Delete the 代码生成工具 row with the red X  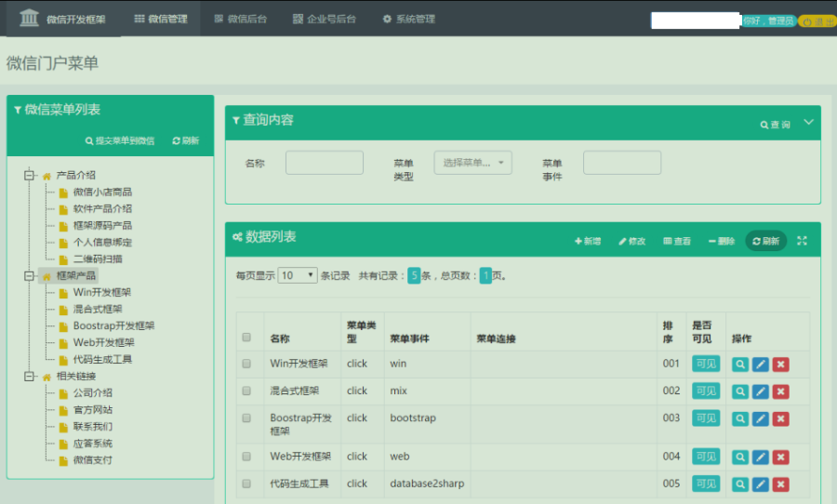pyautogui.click(x=780, y=484)
